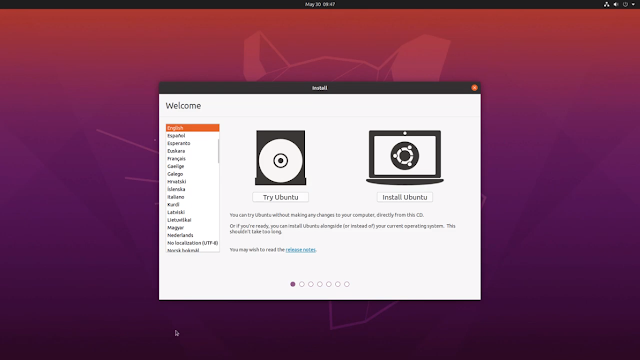Click the Install window title bar text
Screen dimensions: 640x360
click(320, 88)
